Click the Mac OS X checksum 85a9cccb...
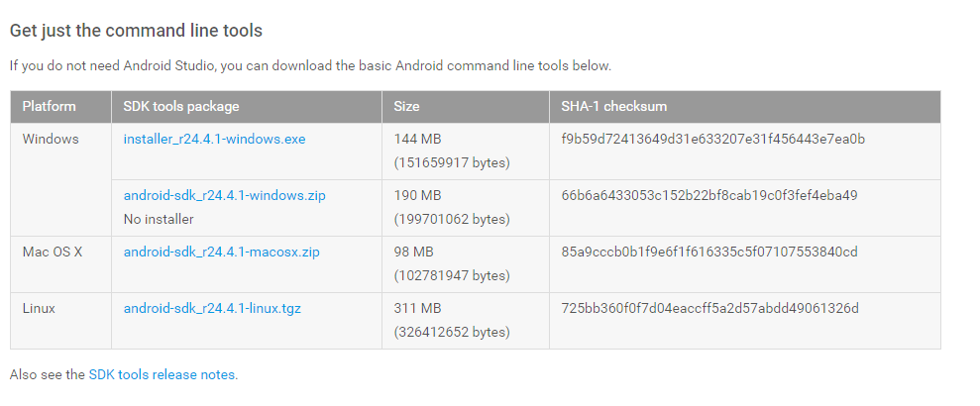This screenshot has width=980, height=406. coord(708,253)
